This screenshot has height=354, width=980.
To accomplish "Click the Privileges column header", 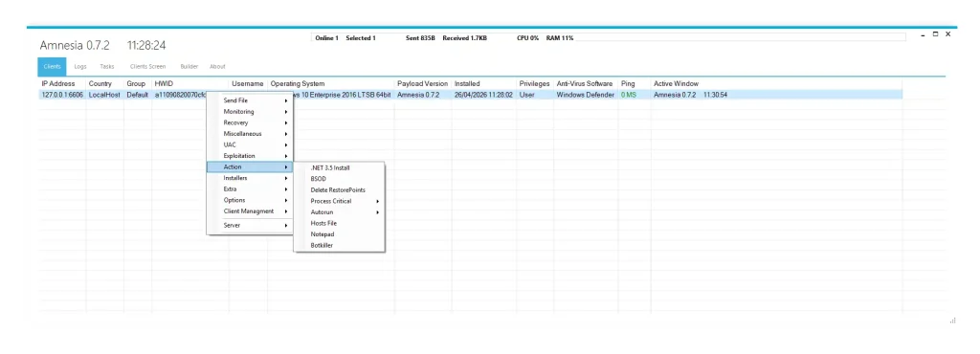I will 535,83.
